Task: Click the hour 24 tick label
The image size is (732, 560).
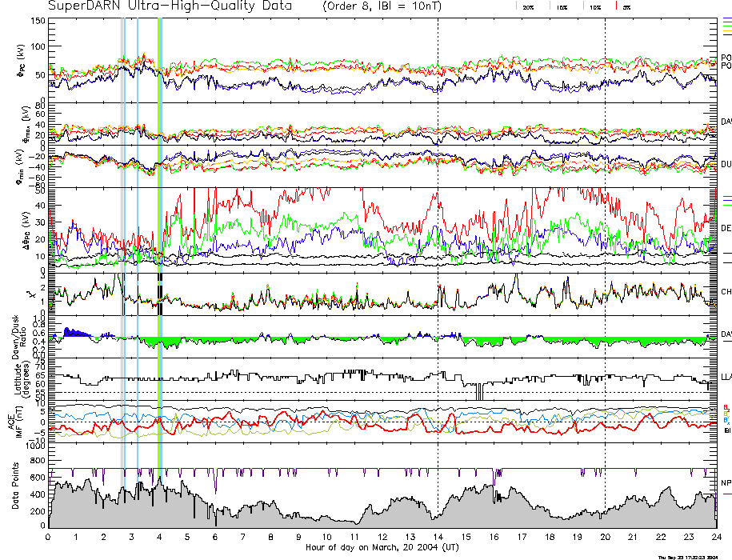Action: tap(716, 538)
